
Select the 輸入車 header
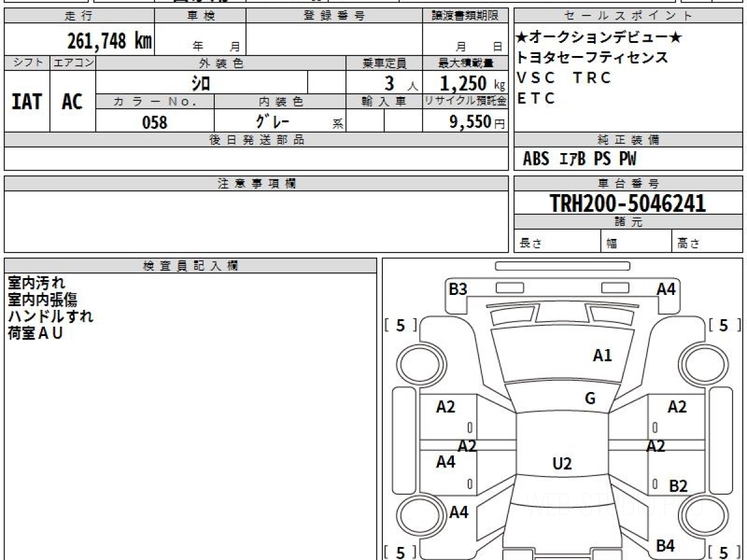pos(384,101)
